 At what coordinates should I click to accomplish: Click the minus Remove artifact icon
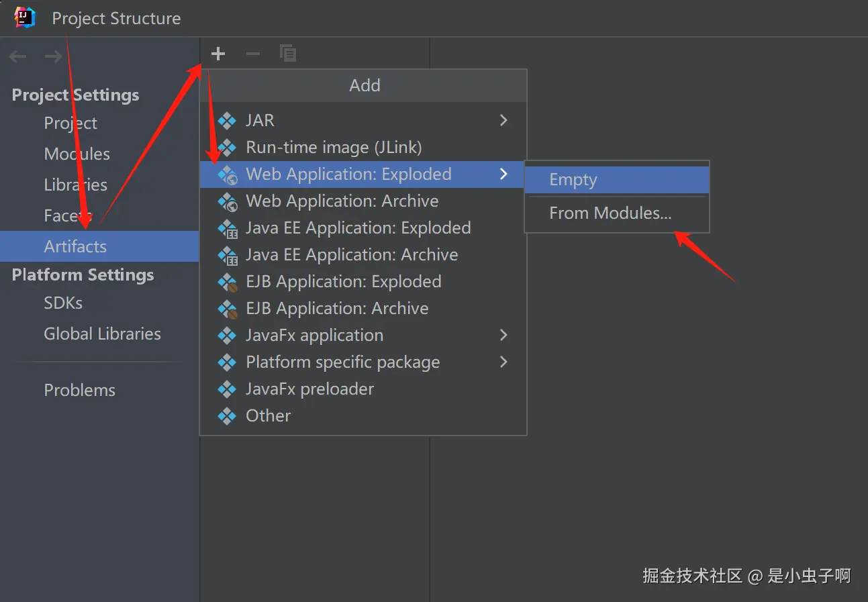(253, 54)
